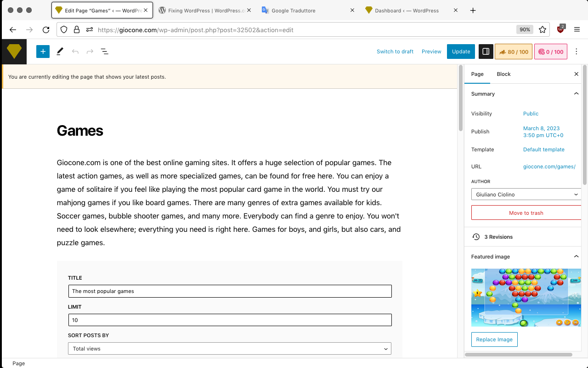The height and width of the screenshot is (368, 588).
Task: Close the Dashboard WordPress tab
Action: (456, 10)
